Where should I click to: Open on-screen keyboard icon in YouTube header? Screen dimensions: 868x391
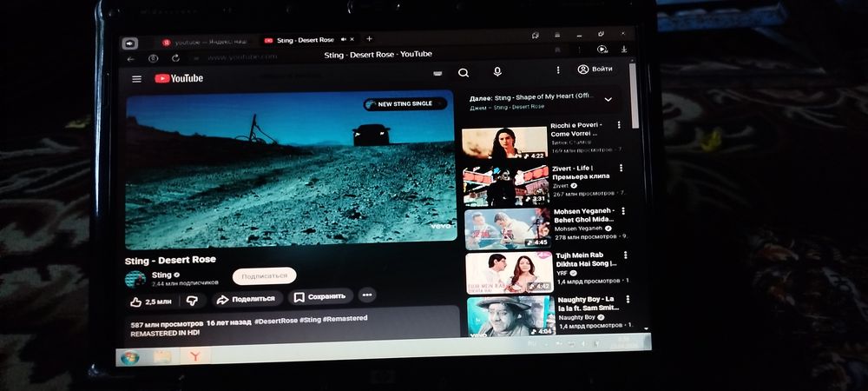(x=437, y=73)
